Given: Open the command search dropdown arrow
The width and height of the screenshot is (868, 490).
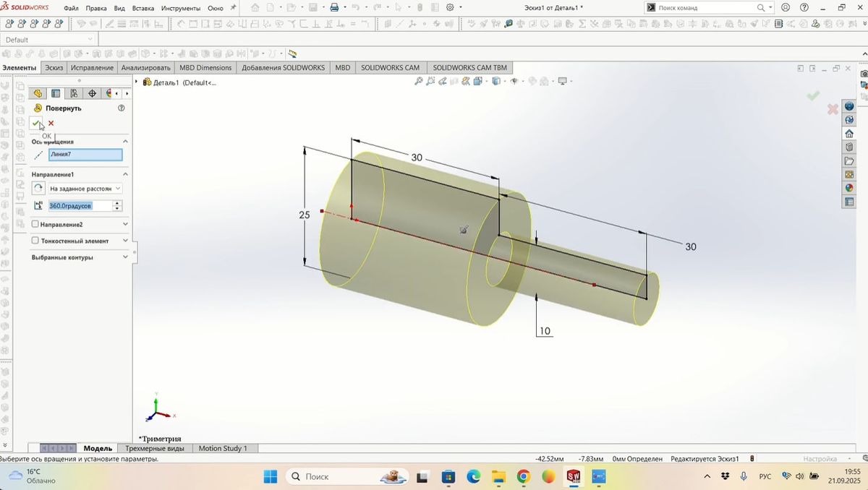Looking at the screenshot, I should (x=771, y=7).
